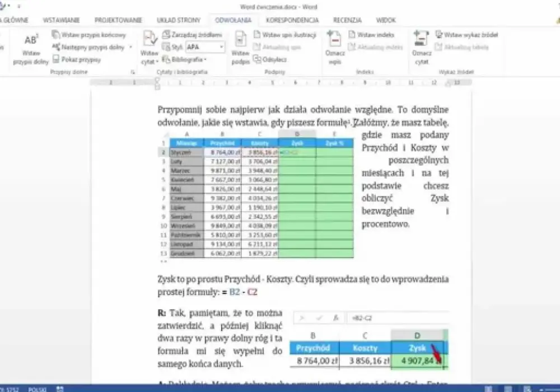The image size is (560, 392).
Task: Switch to read mode view in status bar
Action: point(488,389)
